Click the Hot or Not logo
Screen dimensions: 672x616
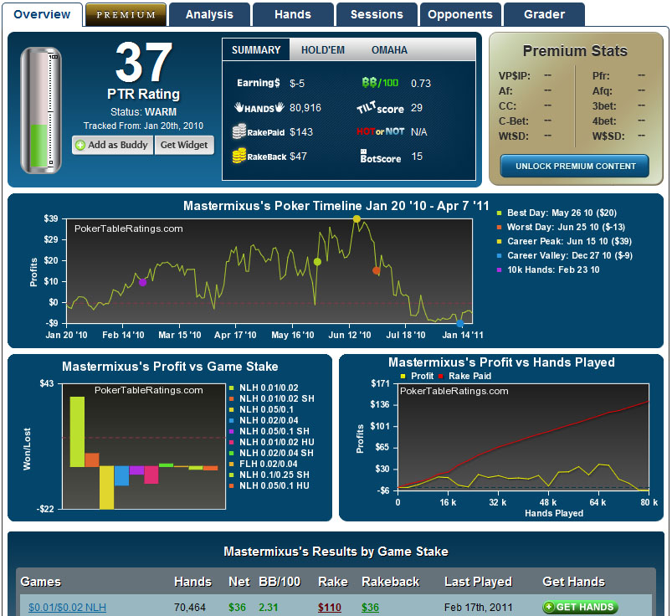[x=381, y=131]
